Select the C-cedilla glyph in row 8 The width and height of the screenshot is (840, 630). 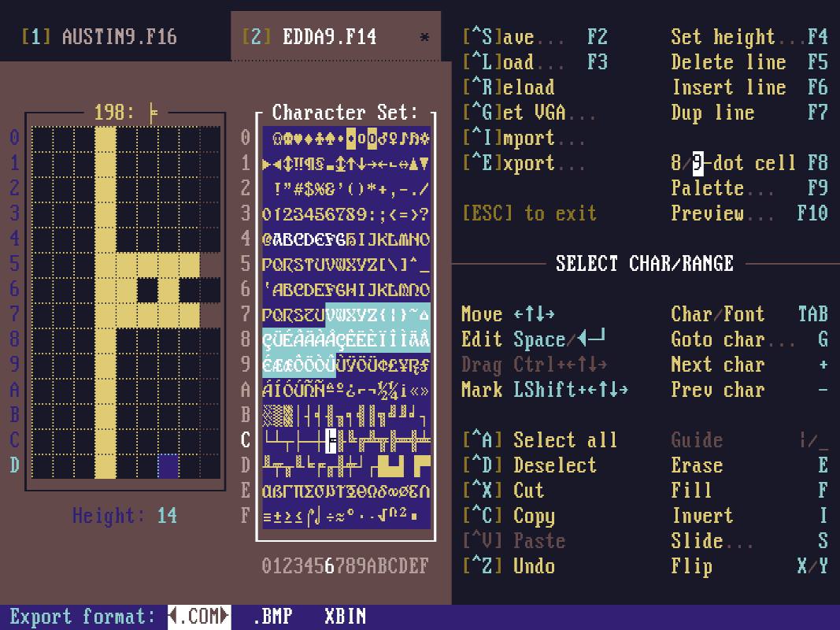tap(268, 339)
